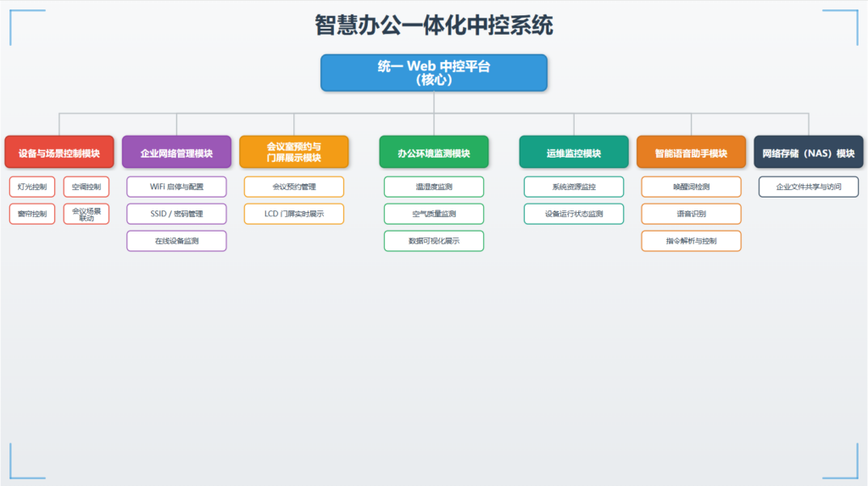868x486 pixels.
Task: Open LCD 门屏实时展示 item
Action: tap(293, 214)
